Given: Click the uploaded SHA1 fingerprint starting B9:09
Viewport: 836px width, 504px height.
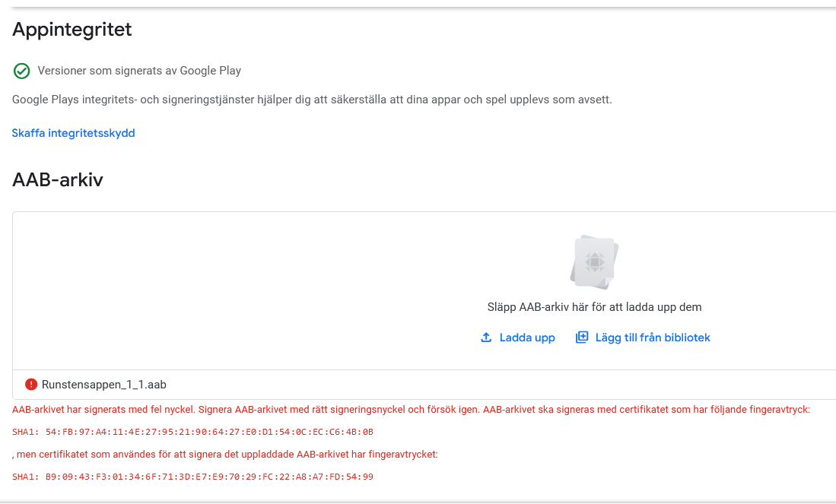Looking at the screenshot, I should tap(192, 477).
